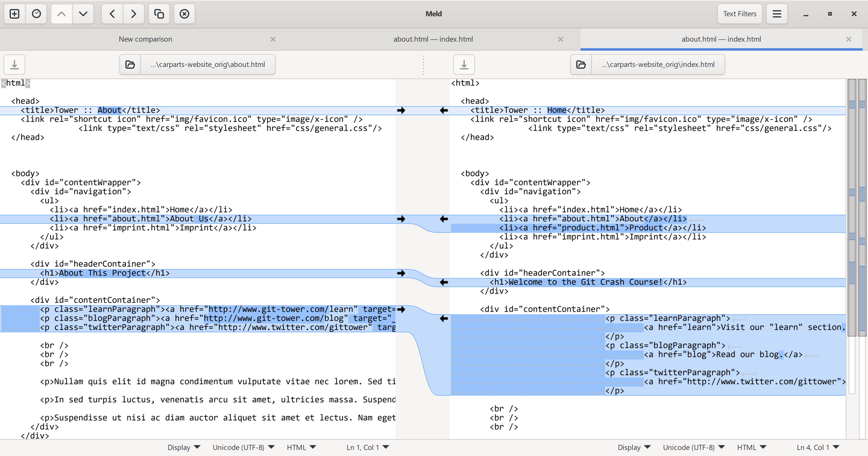Click the stop comparison circled-x icon
Screen dimensions: 868x456
point(184,14)
